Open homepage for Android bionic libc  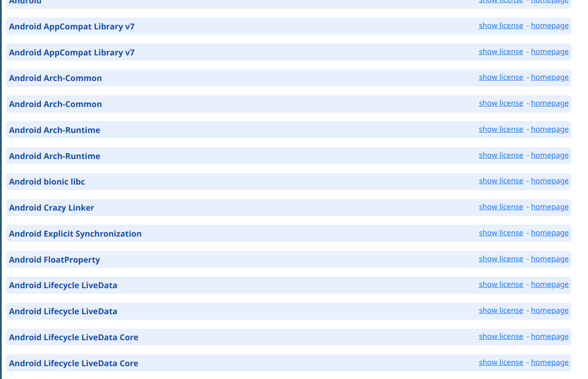550,181
